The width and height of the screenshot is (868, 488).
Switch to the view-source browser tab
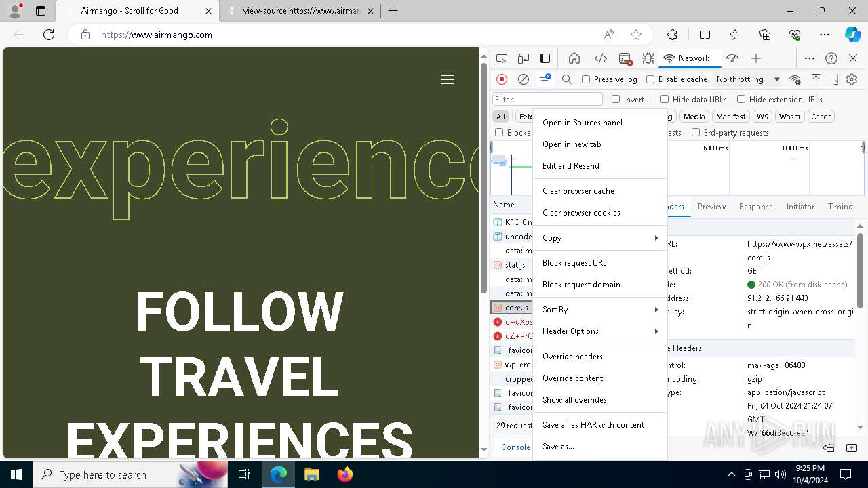(300, 11)
